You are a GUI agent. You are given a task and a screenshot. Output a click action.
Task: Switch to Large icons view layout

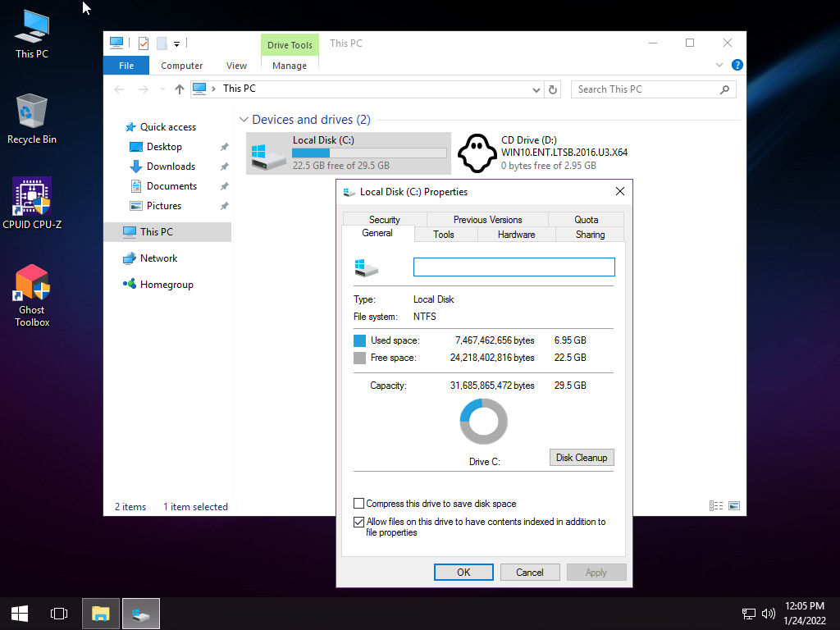734,505
